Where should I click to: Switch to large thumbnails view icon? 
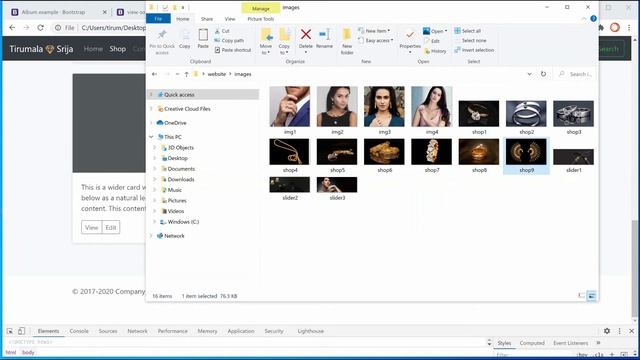[x=591, y=296]
